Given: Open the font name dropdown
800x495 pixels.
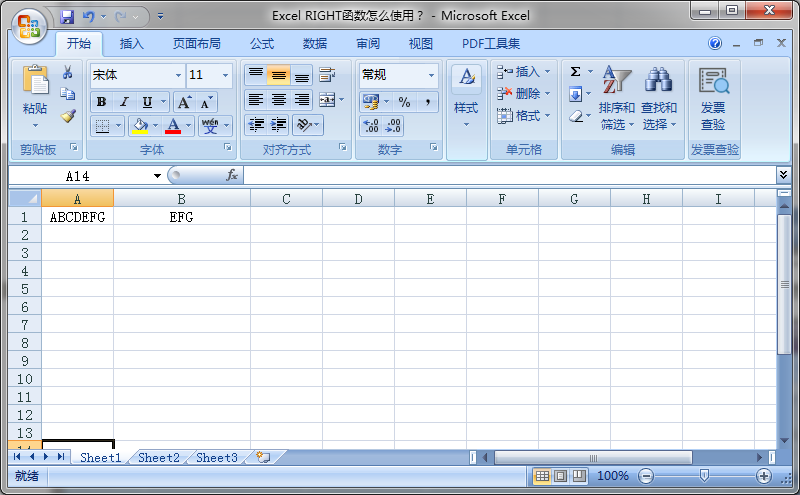Looking at the screenshot, I should (178, 76).
